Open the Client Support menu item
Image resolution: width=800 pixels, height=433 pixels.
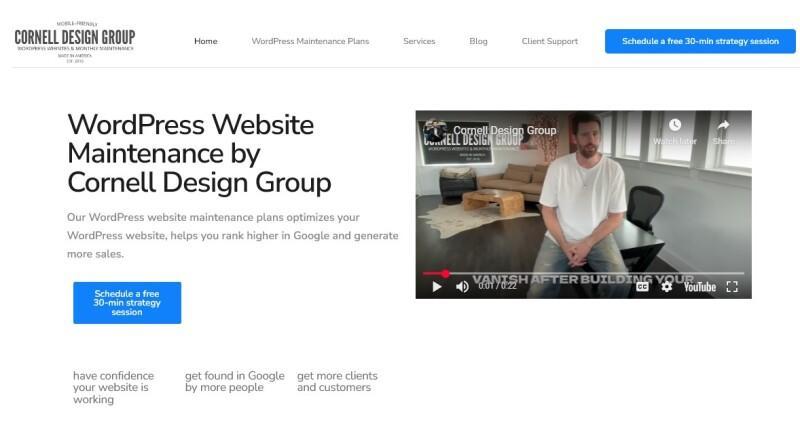click(x=549, y=41)
